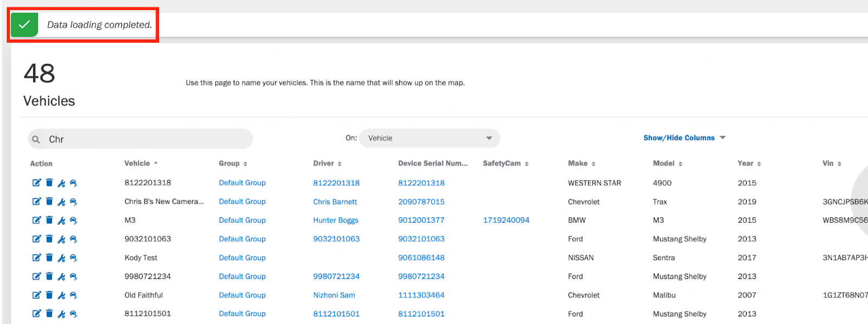The height and width of the screenshot is (324, 868).
Task: Click the magnifier search icon
Action: pyautogui.click(x=36, y=139)
